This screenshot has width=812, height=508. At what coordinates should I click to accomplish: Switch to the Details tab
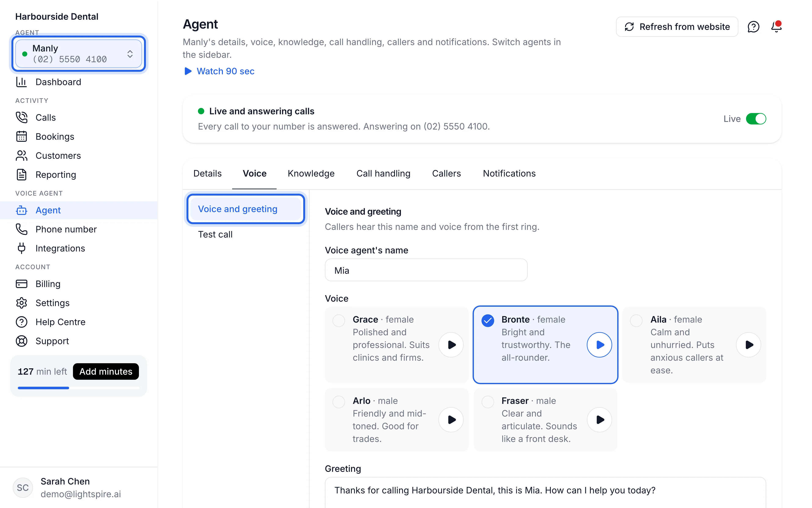click(207, 173)
